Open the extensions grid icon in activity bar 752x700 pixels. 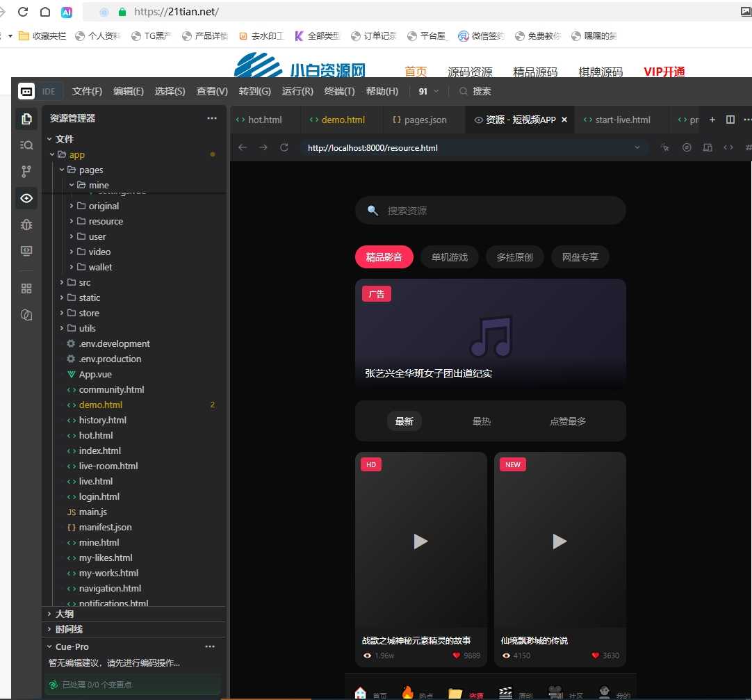click(x=26, y=288)
